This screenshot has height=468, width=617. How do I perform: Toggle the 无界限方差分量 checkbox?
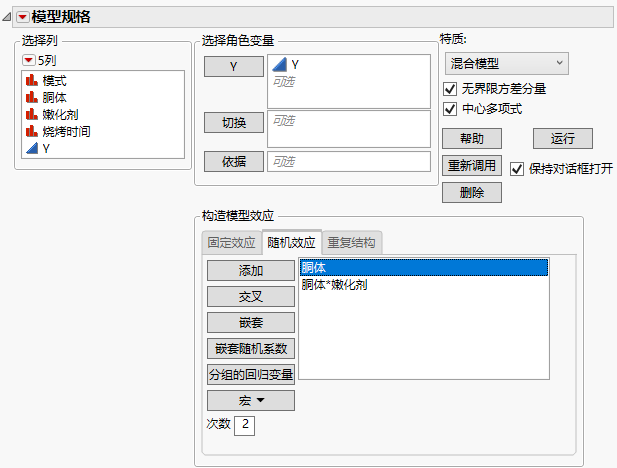coord(450,89)
